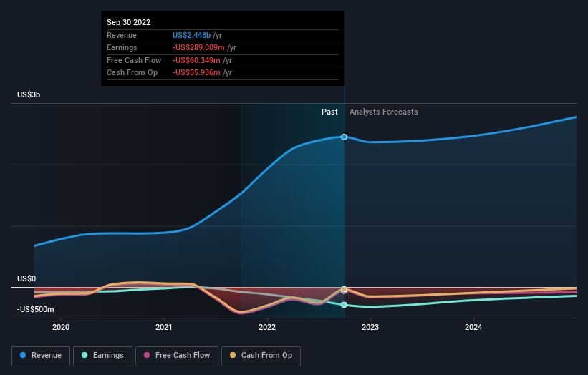Select the Earnings data point at Sep 2022
This screenshot has width=588, height=375.
344,305
